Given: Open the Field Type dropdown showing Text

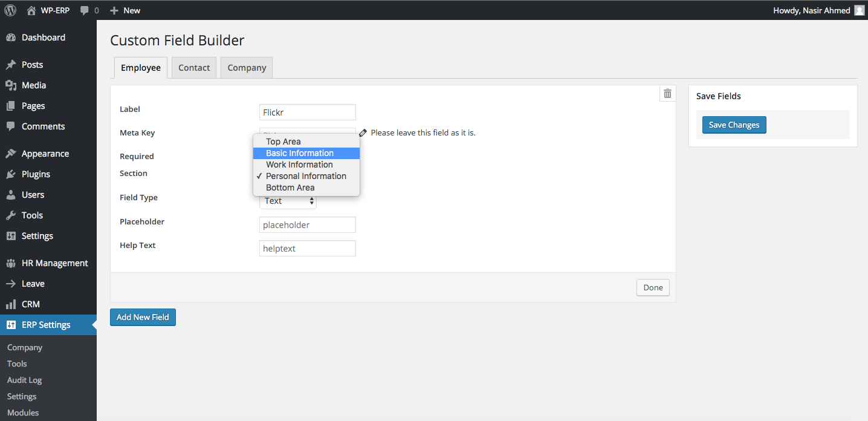Looking at the screenshot, I should tap(288, 200).
